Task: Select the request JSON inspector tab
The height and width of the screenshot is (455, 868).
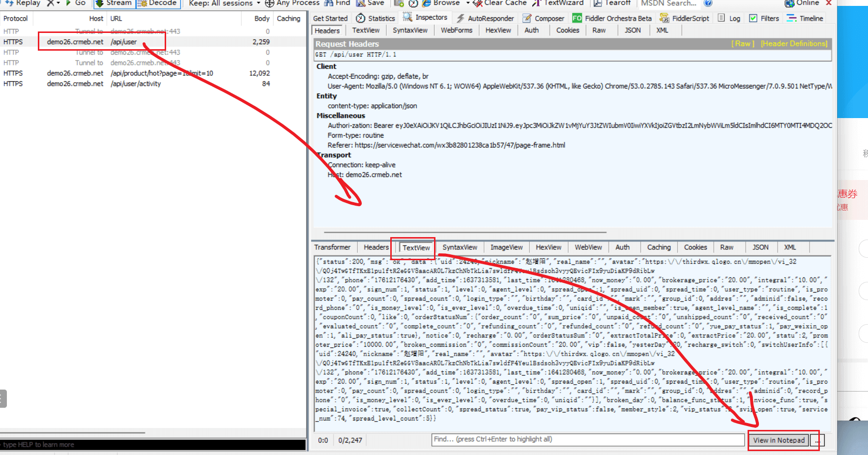Action: pos(633,30)
